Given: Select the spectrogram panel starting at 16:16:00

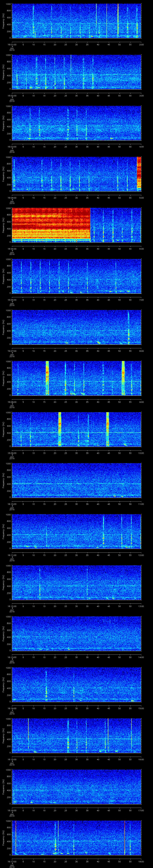Looking at the screenshot, I should pyautogui.click(x=76, y=787).
